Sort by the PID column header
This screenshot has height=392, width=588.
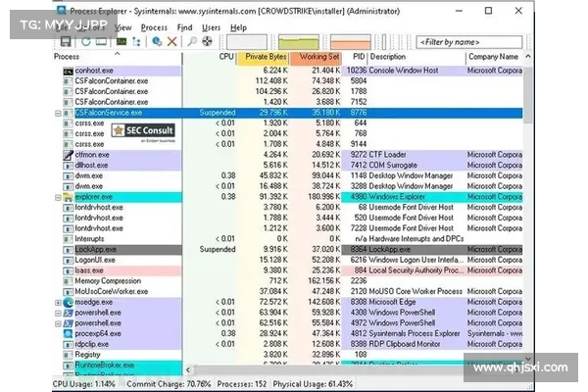[355, 57]
